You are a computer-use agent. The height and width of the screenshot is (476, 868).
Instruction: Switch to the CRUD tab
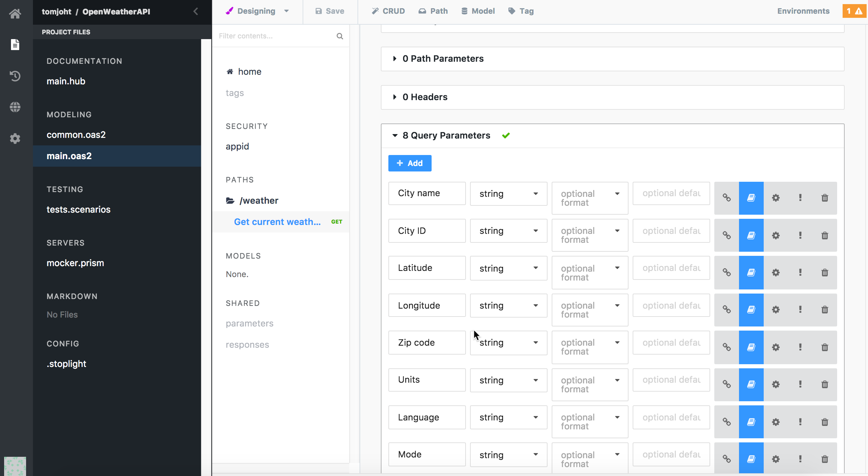(387, 11)
